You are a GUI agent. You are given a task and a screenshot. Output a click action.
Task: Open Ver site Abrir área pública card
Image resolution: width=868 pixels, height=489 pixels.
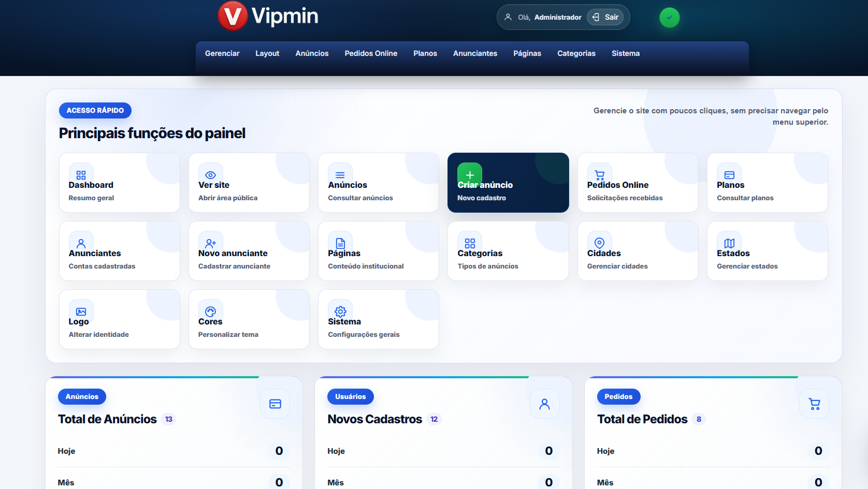(x=249, y=183)
